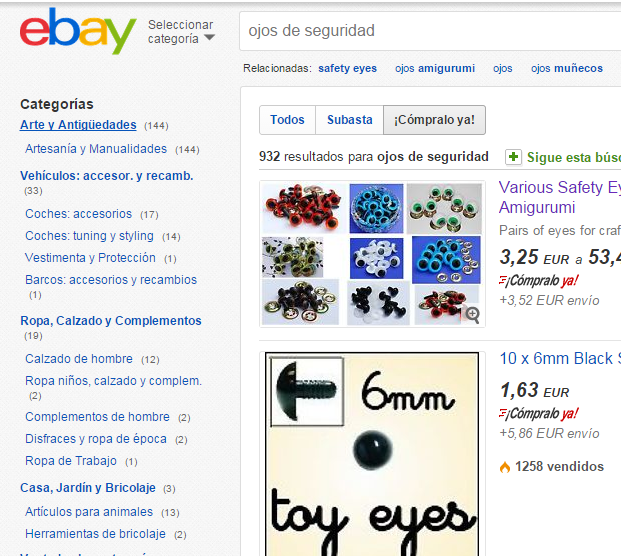Screen dimensions: 621x556
Task: Select the ¡Cómpralo ya! tab
Action: coord(434,120)
